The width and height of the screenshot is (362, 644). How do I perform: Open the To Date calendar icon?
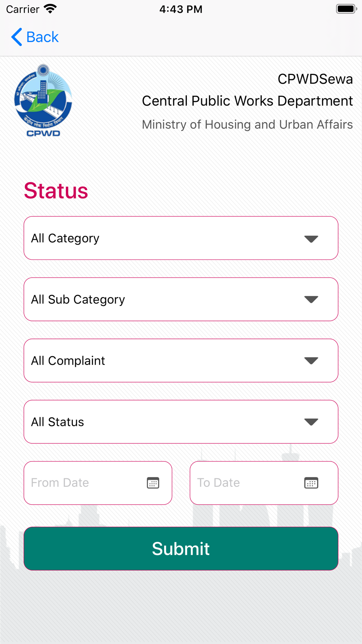click(311, 483)
